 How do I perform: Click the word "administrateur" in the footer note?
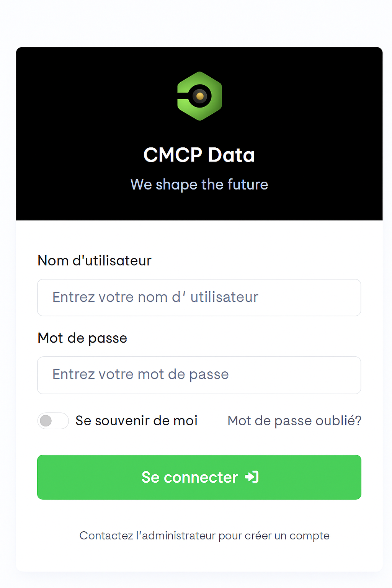tap(179, 536)
